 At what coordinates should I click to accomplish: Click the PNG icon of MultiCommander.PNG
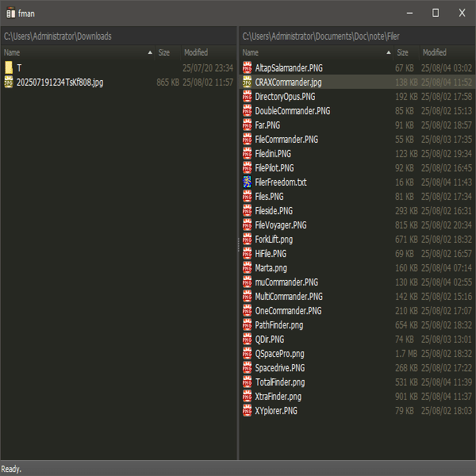click(x=247, y=296)
